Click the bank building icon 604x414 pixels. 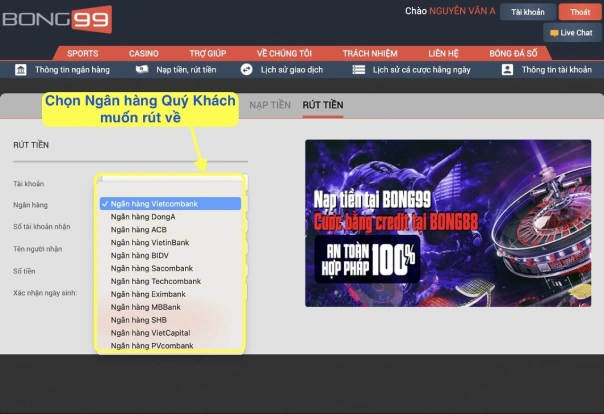pyautogui.click(x=21, y=70)
